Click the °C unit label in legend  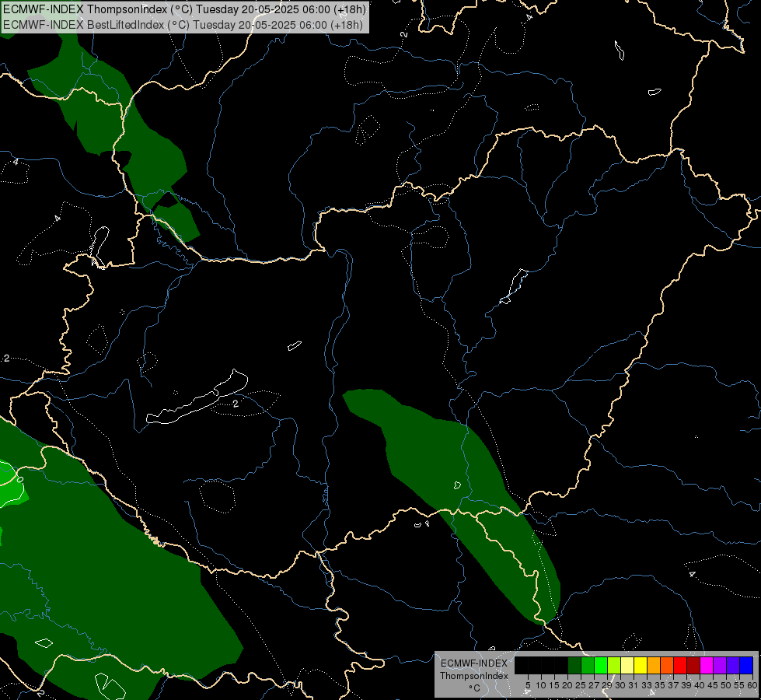(x=475, y=688)
